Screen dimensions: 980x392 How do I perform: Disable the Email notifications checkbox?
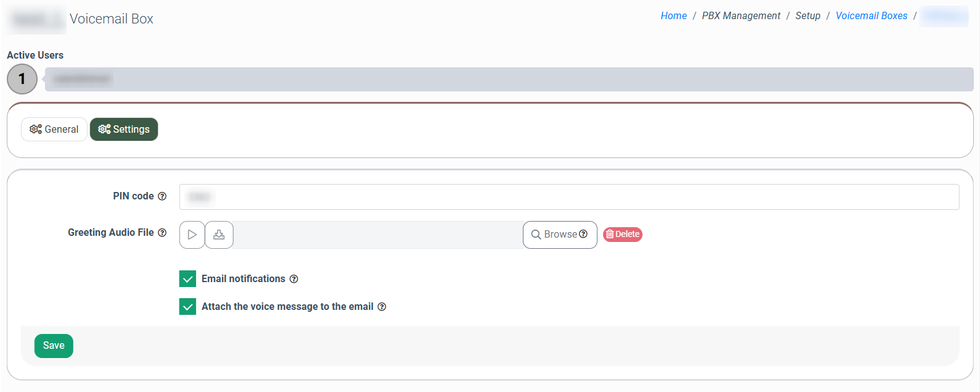point(187,279)
